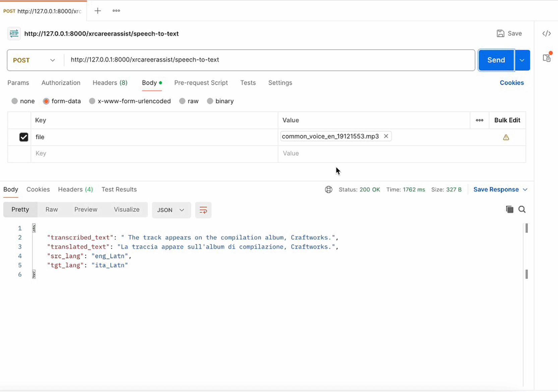
Task: Select the raw body type
Action: tap(182, 101)
